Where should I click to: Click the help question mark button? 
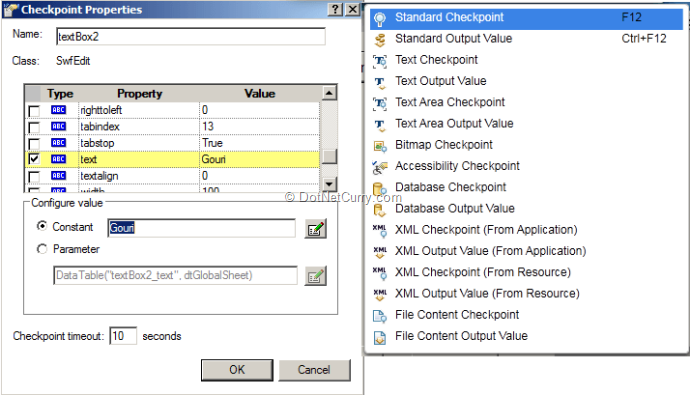tap(335, 9)
